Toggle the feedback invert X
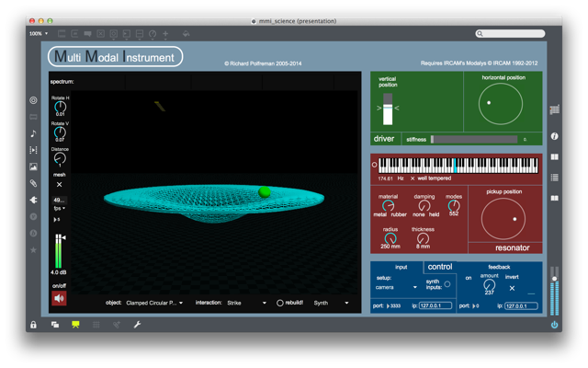This screenshot has width=588, height=368. [512, 288]
